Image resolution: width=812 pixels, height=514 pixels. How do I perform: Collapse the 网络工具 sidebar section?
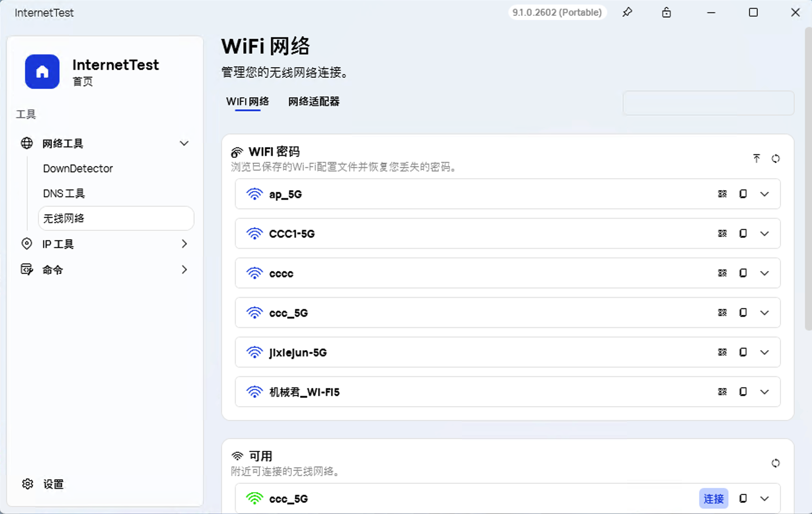pos(184,143)
